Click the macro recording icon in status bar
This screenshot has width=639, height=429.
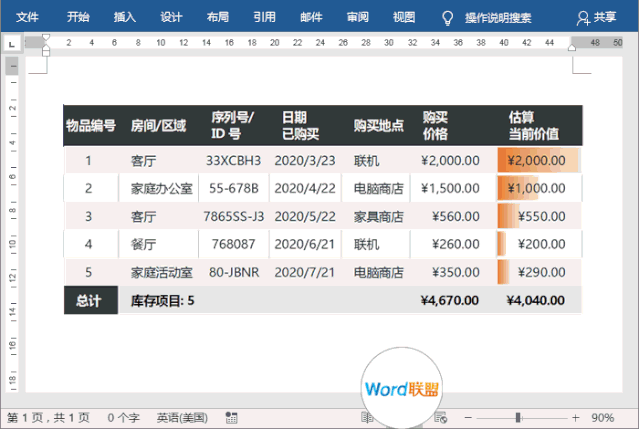click(232, 417)
